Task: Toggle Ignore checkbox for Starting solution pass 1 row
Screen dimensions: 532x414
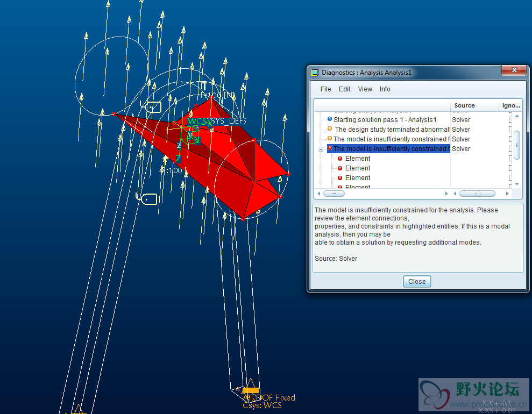Action: [x=510, y=120]
